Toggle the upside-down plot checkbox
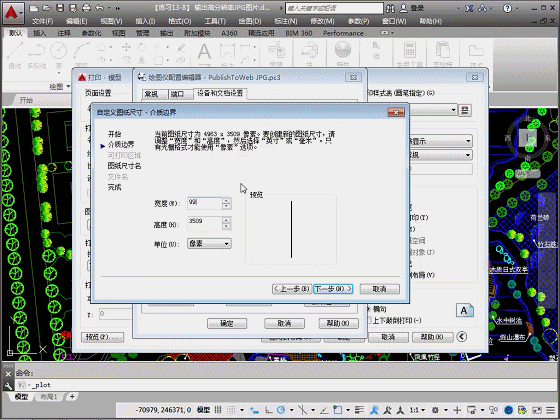Viewport: 560px width, 420px height. [x=369, y=320]
